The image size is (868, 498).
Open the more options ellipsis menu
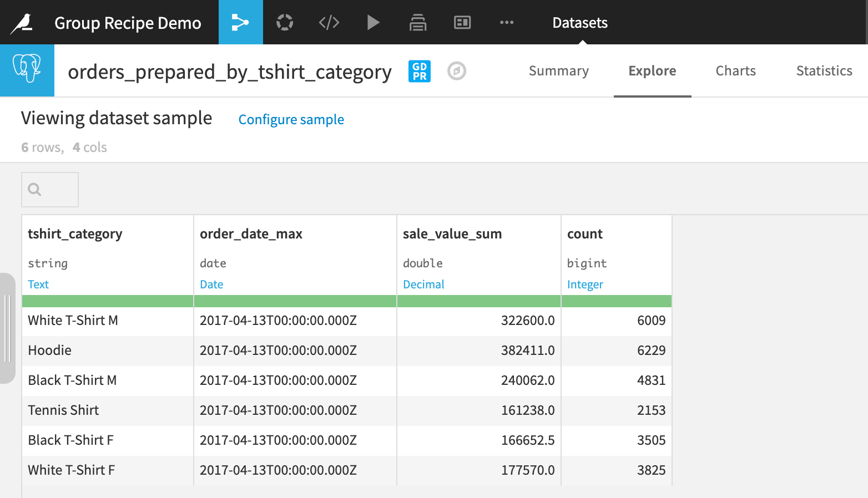pos(506,22)
